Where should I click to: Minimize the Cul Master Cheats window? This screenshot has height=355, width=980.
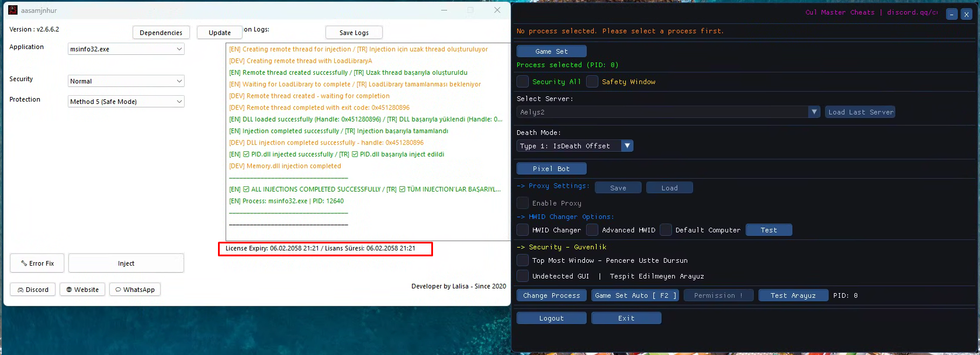pyautogui.click(x=952, y=14)
